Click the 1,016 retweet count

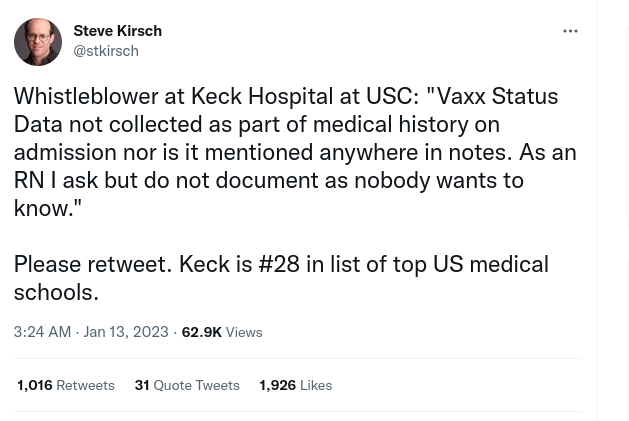click(34, 385)
